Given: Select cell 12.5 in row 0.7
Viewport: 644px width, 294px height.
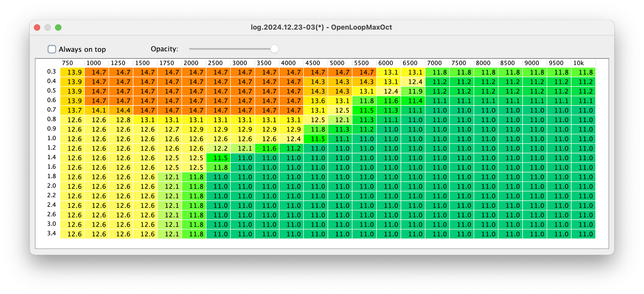Looking at the screenshot, I should point(340,110).
